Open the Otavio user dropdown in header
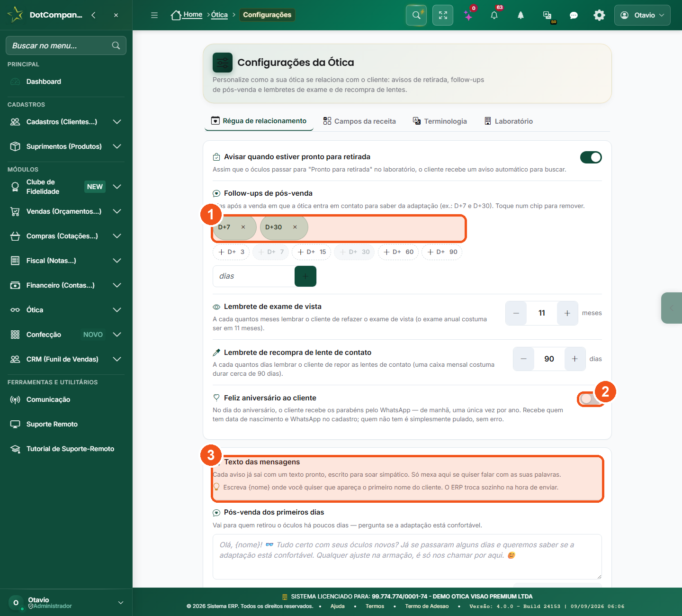 pyautogui.click(x=642, y=15)
